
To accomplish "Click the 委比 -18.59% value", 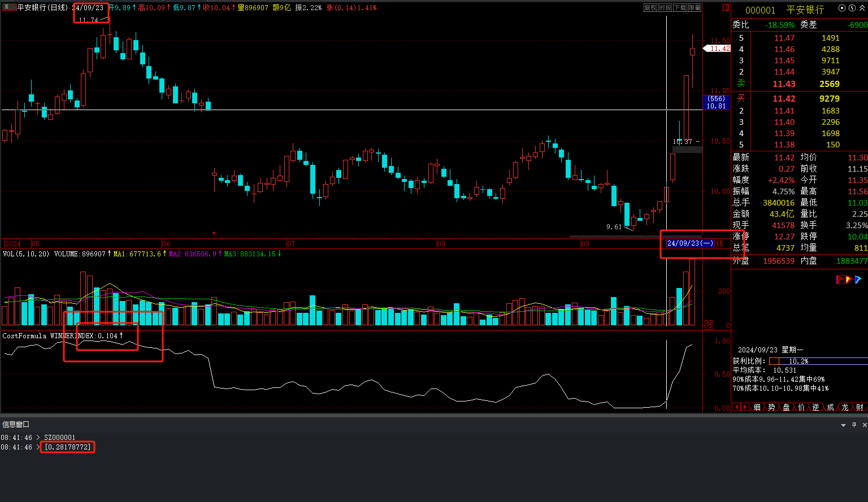I will pos(780,25).
